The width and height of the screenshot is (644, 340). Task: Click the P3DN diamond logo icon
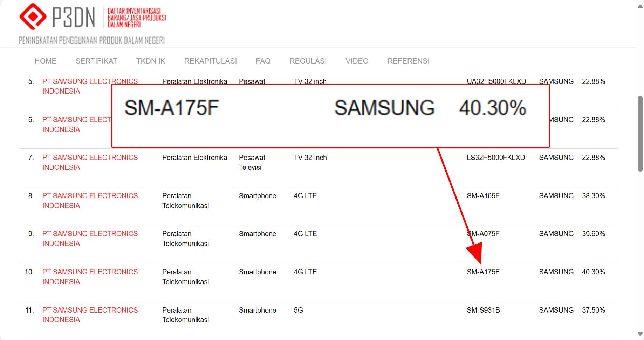click(x=33, y=16)
